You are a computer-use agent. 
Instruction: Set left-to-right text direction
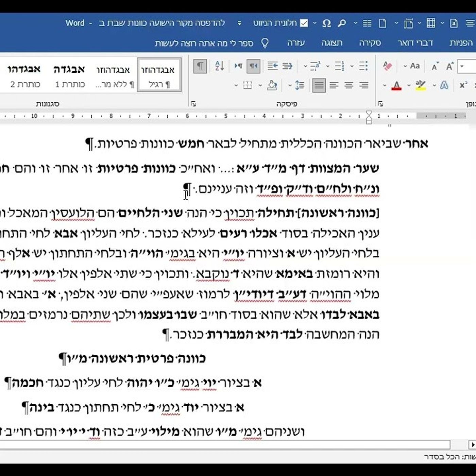(238, 66)
